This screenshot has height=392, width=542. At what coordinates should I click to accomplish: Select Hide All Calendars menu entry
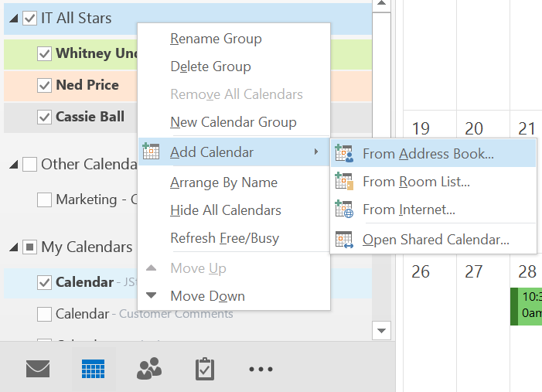[225, 210]
